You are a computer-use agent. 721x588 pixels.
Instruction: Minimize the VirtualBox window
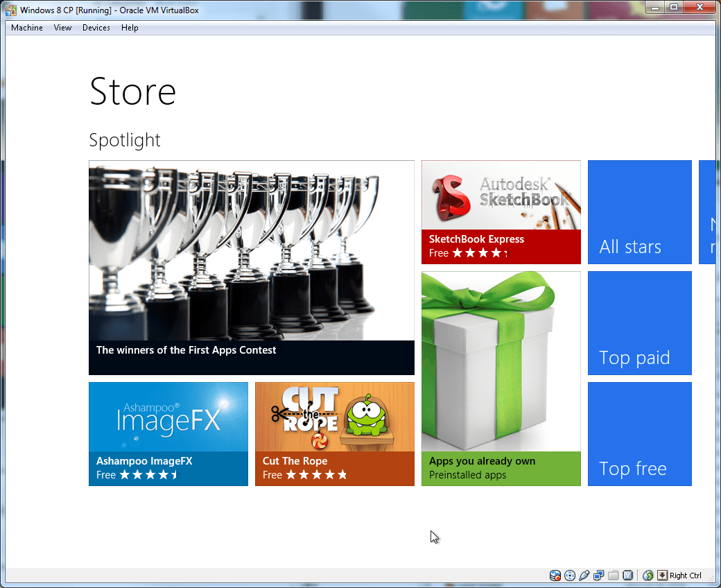pos(655,8)
